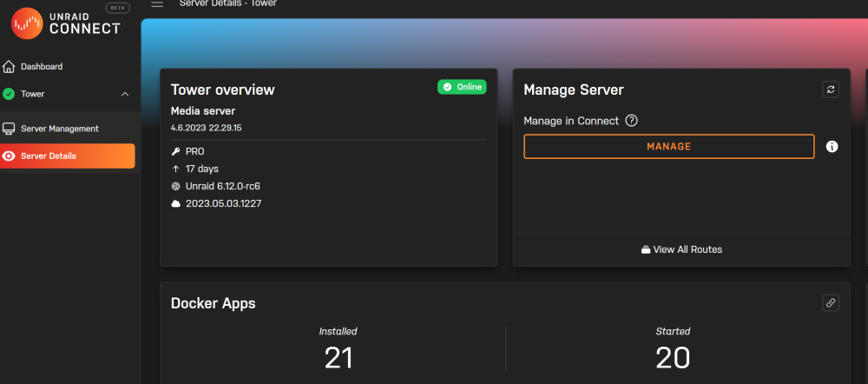Open View All Routes link
This screenshot has height=384, width=868.
click(x=681, y=249)
